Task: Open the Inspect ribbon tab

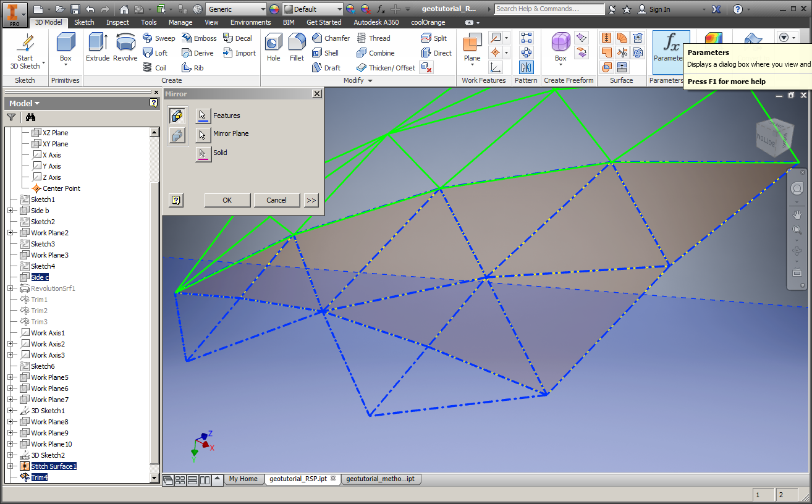Action: pos(117,22)
